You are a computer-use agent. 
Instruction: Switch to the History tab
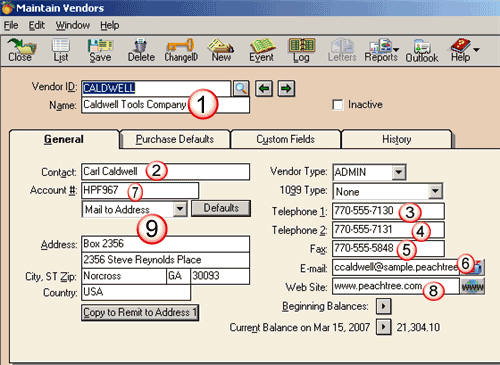[x=397, y=139]
